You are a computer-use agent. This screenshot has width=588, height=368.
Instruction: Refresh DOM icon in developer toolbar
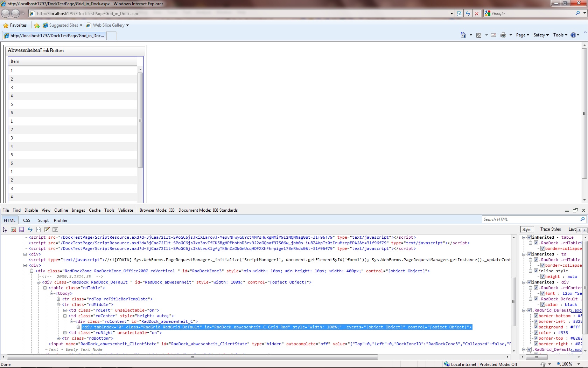tap(30, 230)
